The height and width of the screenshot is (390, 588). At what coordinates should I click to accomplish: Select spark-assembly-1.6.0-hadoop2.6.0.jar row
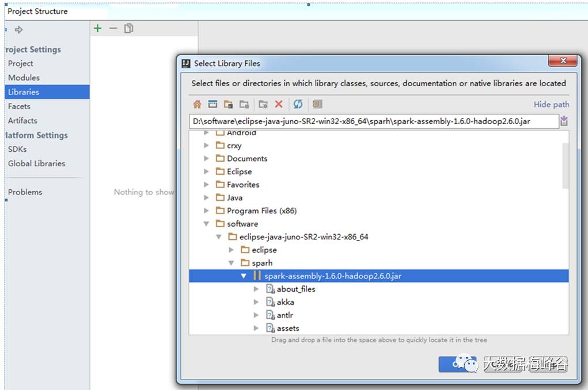click(379, 276)
